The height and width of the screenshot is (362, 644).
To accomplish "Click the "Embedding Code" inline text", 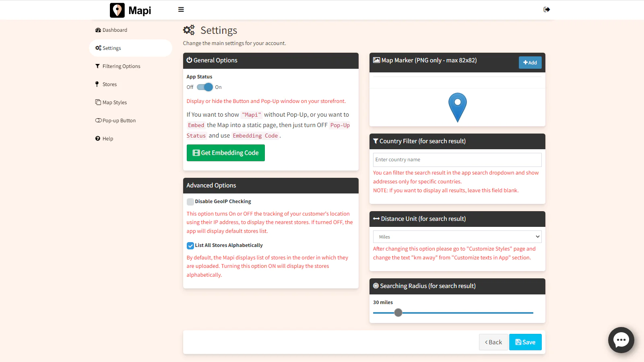I will (x=255, y=136).
